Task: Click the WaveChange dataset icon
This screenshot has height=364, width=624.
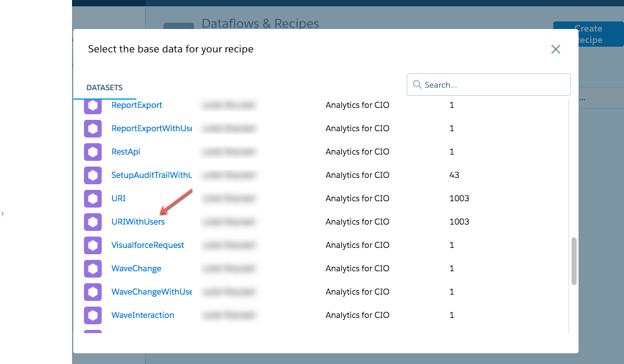Action: 93,269
